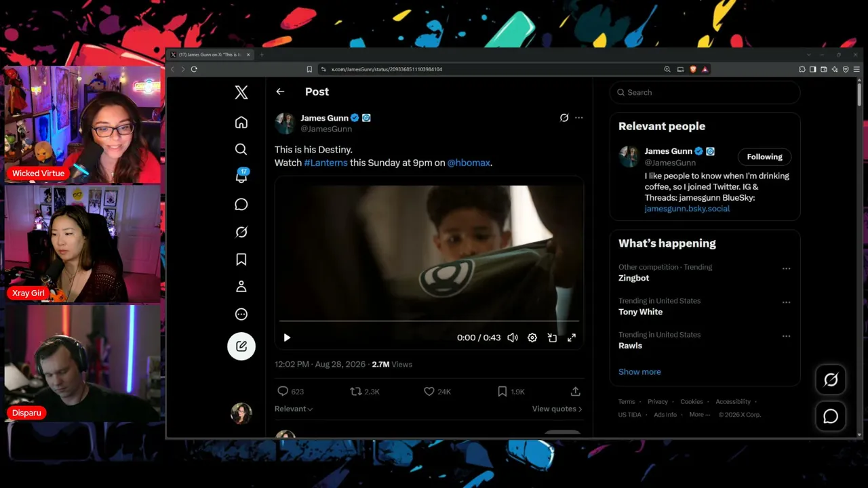Reply to the post with 623 replies

tap(290, 391)
